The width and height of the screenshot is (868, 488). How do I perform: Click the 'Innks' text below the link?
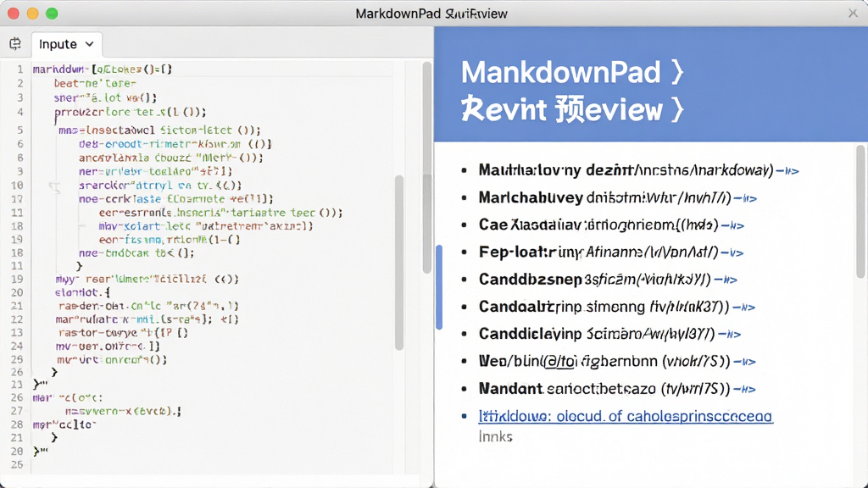click(495, 436)
